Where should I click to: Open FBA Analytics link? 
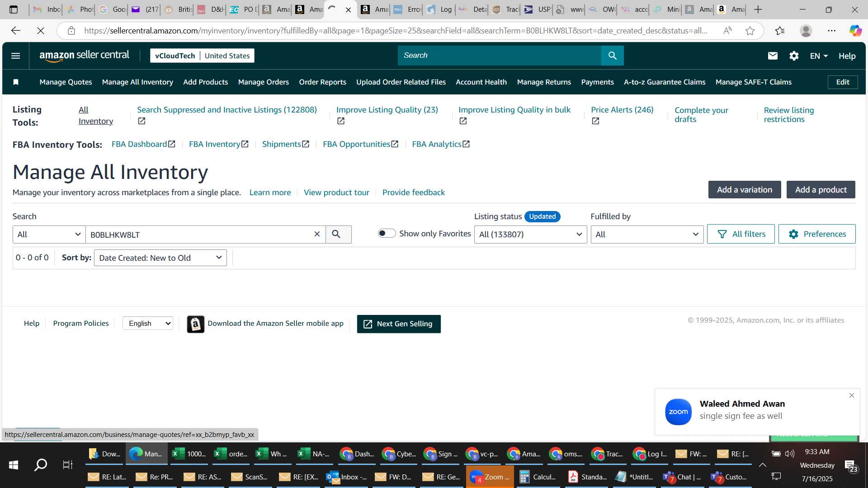coord(441,144)
